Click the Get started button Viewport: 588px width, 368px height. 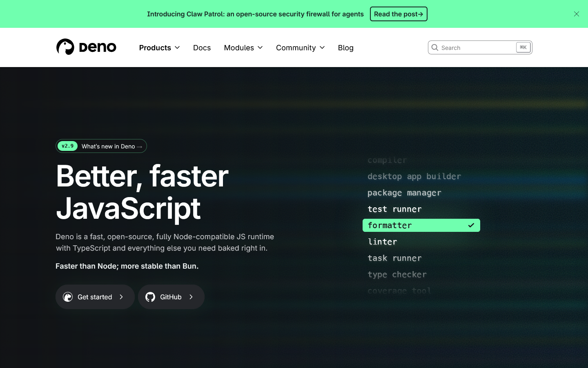point(95,297)
